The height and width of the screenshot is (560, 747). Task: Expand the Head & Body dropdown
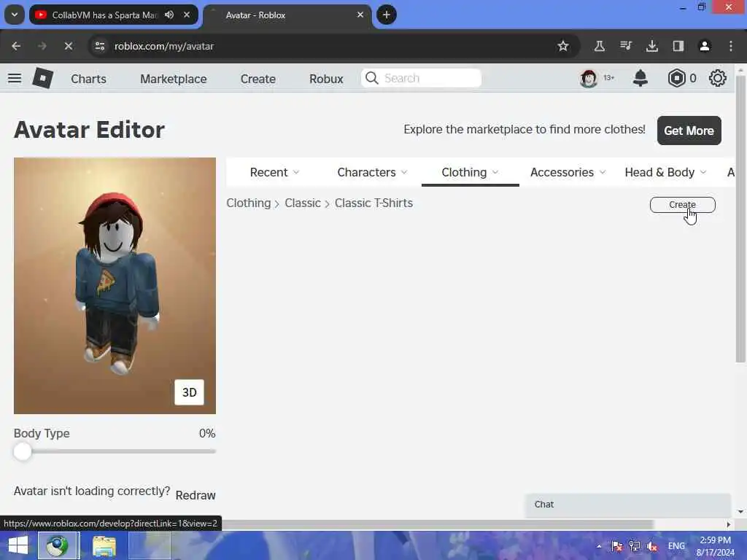[x=665, y=172]
